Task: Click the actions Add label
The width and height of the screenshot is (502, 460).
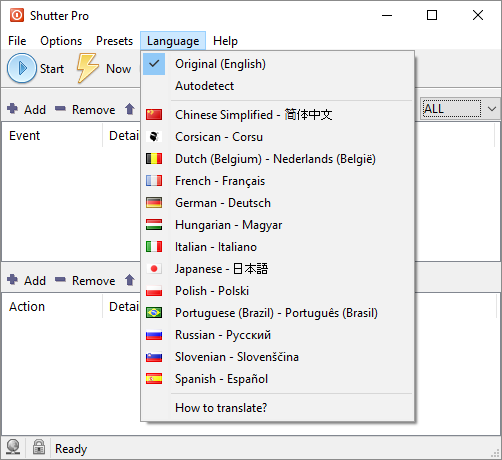Action: pyautogui.click(x=35, y=280)
